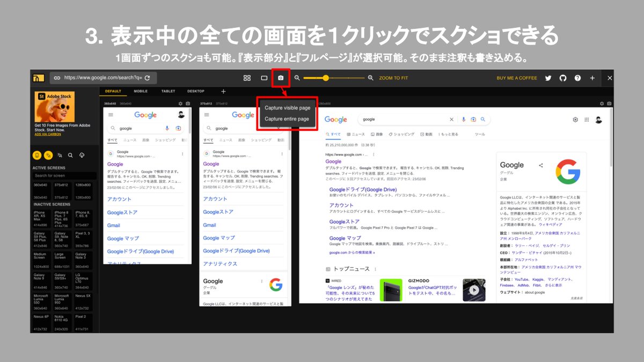Screen dimensions: 644x362
Task: Activate the Nexus 5X screen
Action: (x=83, y=302)
